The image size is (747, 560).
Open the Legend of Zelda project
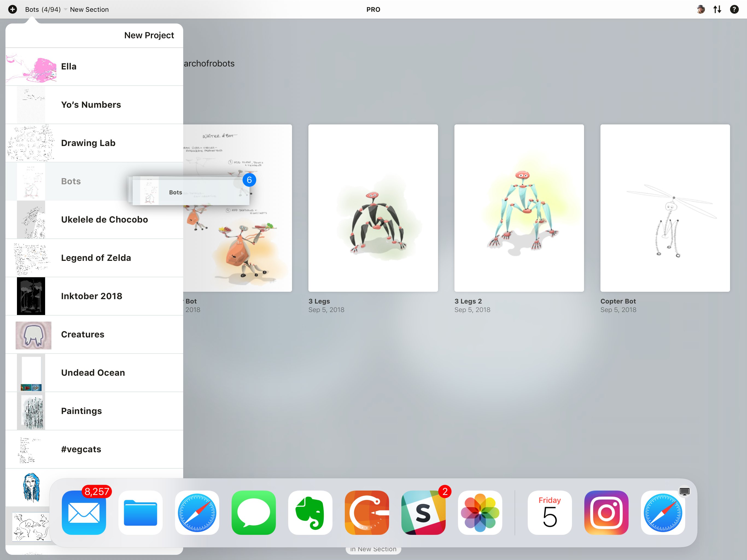[x=94, y=258]
